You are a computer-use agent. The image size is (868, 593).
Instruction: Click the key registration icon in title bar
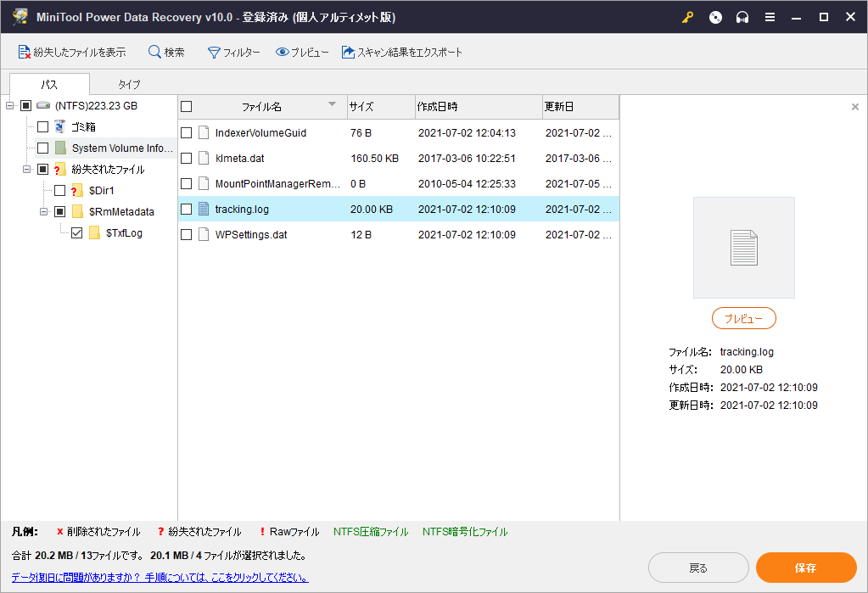coord(687,17)
